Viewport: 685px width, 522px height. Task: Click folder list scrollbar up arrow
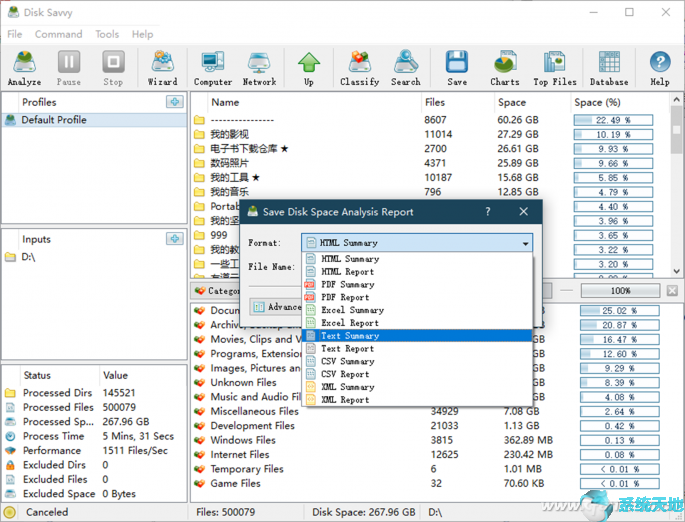pyautogui.click(x=676, y=100)
